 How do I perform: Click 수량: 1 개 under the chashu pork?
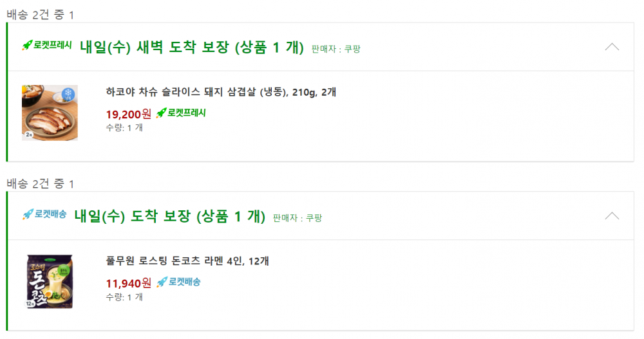tap(124, 128)
